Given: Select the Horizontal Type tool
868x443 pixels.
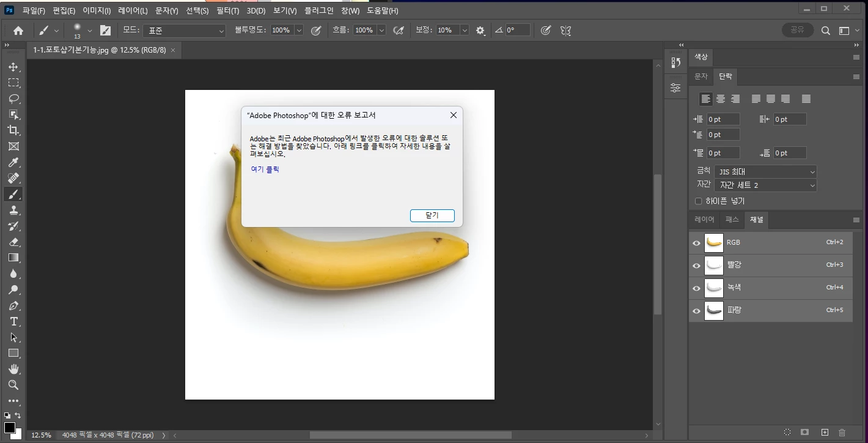Looking at the screenshot, I should click(x=13, y=321).
